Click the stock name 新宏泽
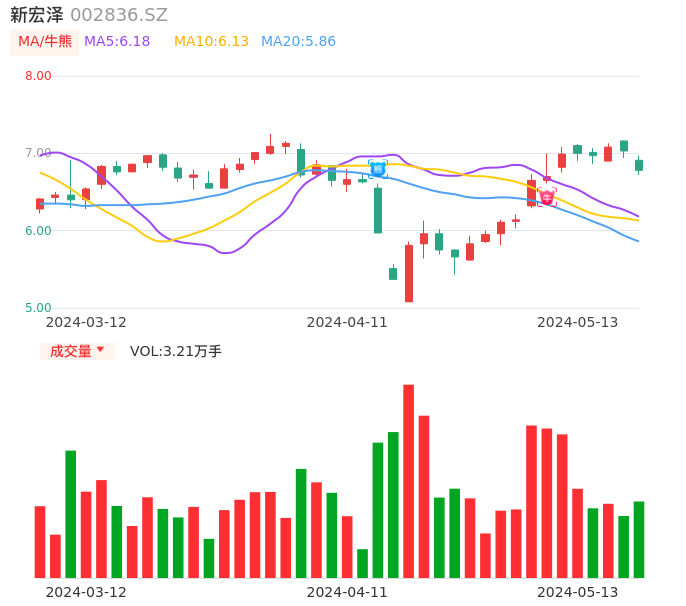This screenshot has width=686, height=606. [36, 15]
